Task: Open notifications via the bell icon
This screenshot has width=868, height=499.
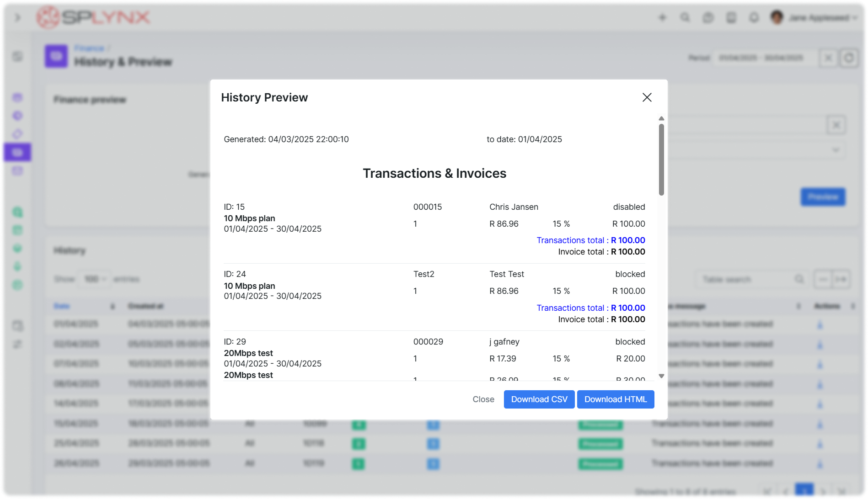Action: coord(754,17)
